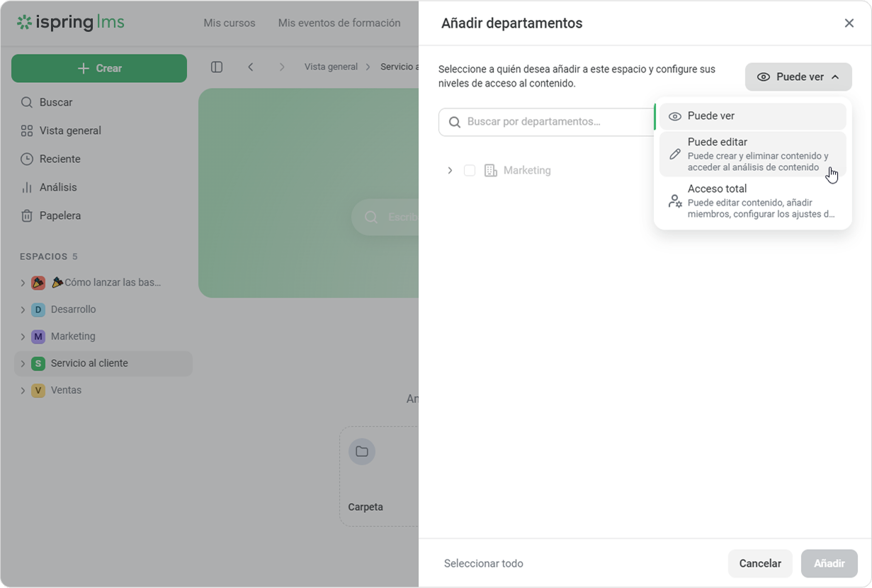Select Puede ver access option

tap(752, 116)
